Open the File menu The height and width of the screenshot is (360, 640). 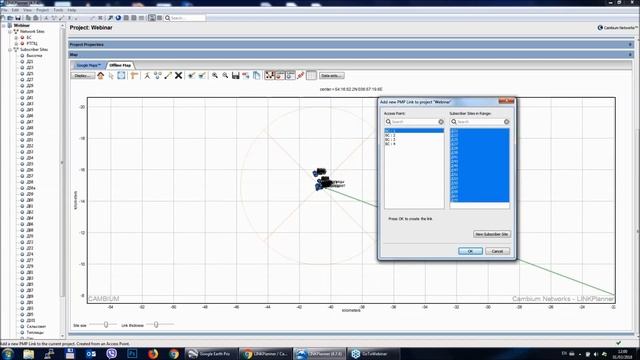tap(4, 10)
